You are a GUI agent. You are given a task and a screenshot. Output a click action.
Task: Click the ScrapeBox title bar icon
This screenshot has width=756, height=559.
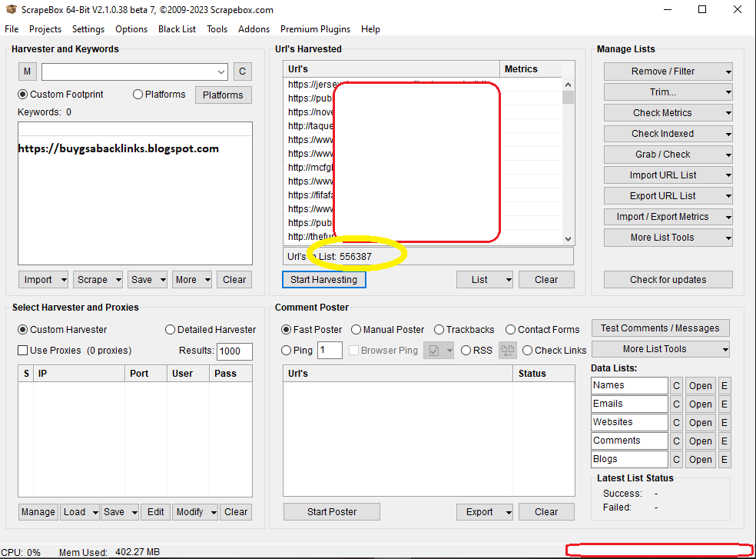pos(11,9)
